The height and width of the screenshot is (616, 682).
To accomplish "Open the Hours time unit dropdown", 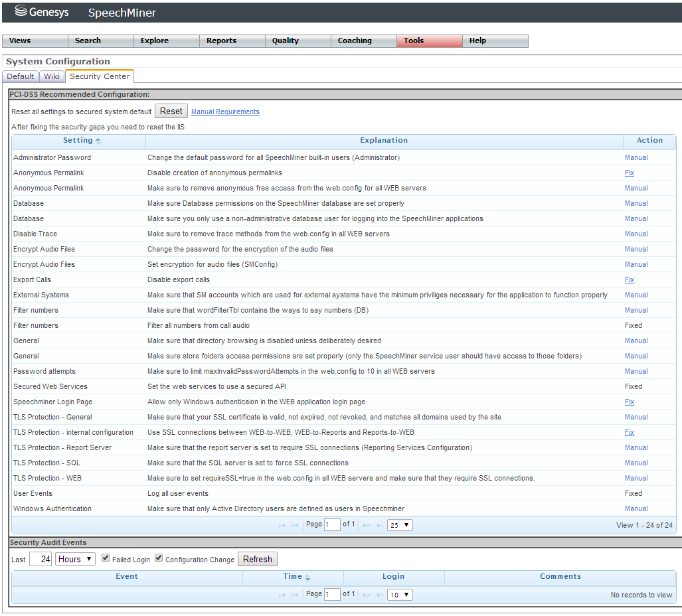I will (x=75, y=559).
